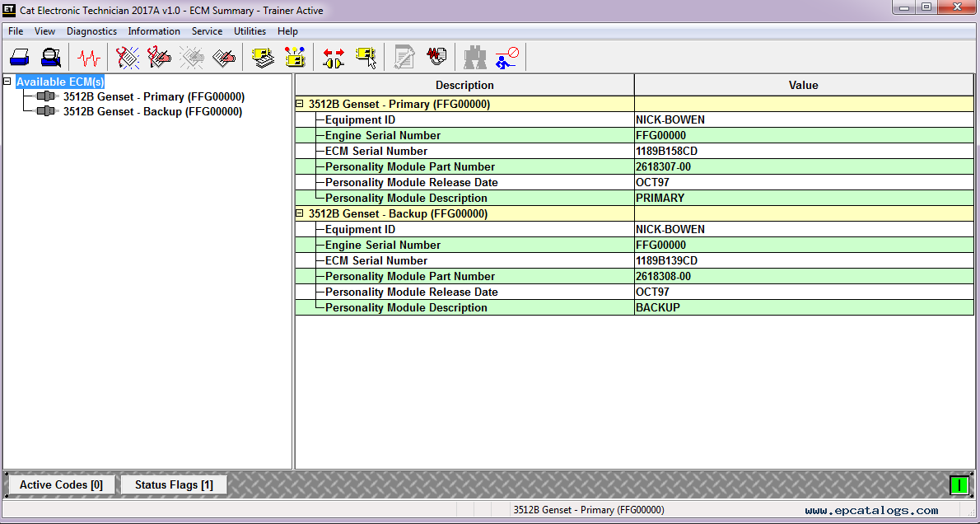Click Connect/Disconnect red arrows plug icon
980x524 pixels.
334,58
